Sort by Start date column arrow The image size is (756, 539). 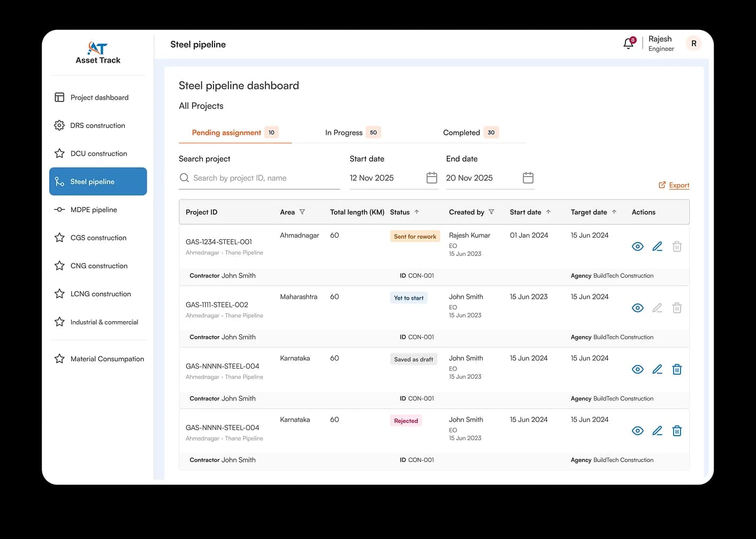click(548, 212)
